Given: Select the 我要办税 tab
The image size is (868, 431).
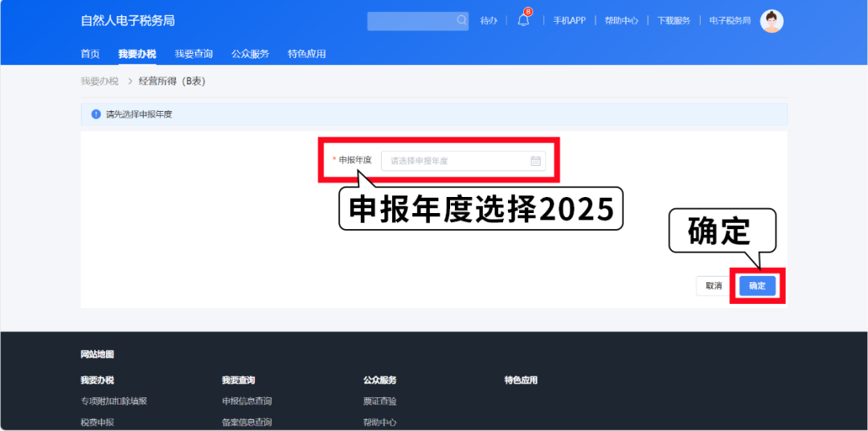Looking at the screenshot, I should tap(137, 54).
